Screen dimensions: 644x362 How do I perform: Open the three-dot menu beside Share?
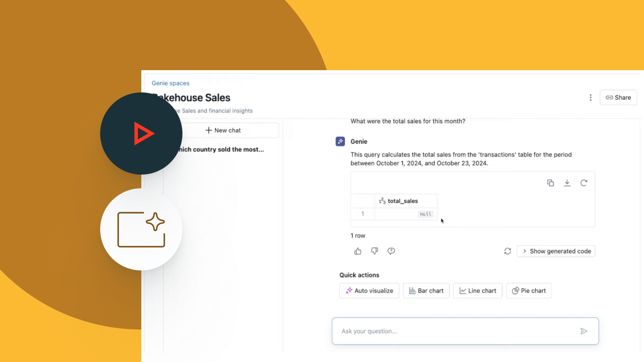point(590,98)
